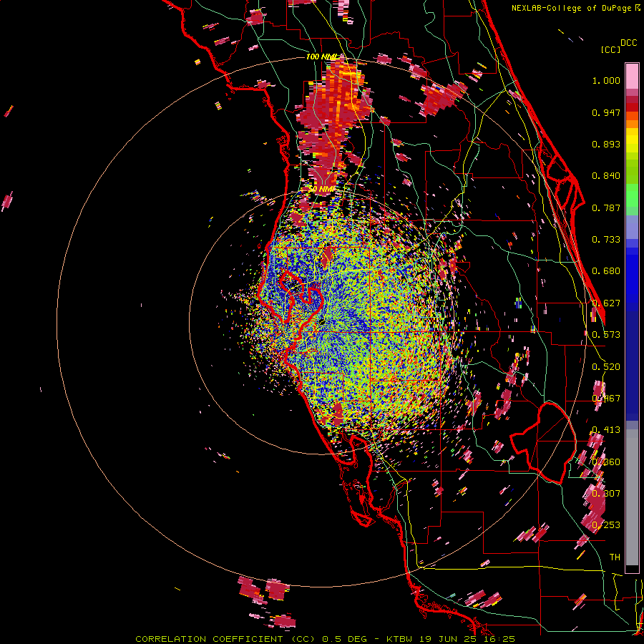The image size is (644, 644).
Task: Click the 100 NMI range ring label
Action: [x=323, y=57]
